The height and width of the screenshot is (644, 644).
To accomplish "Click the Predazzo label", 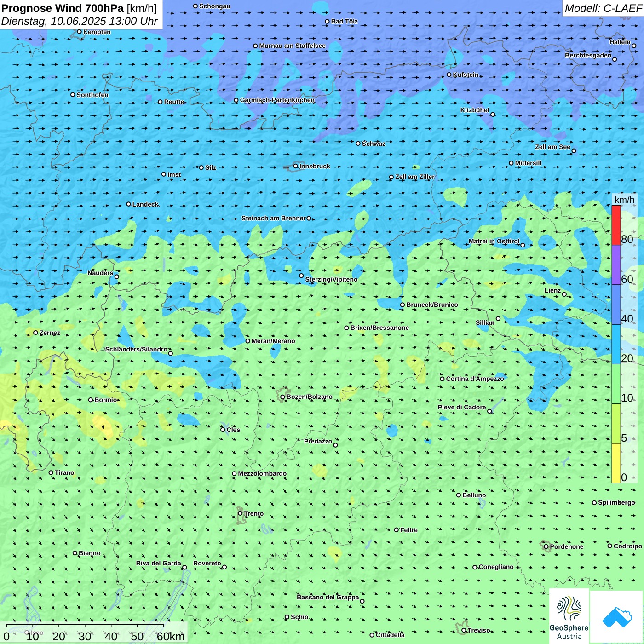I will 318,441.
